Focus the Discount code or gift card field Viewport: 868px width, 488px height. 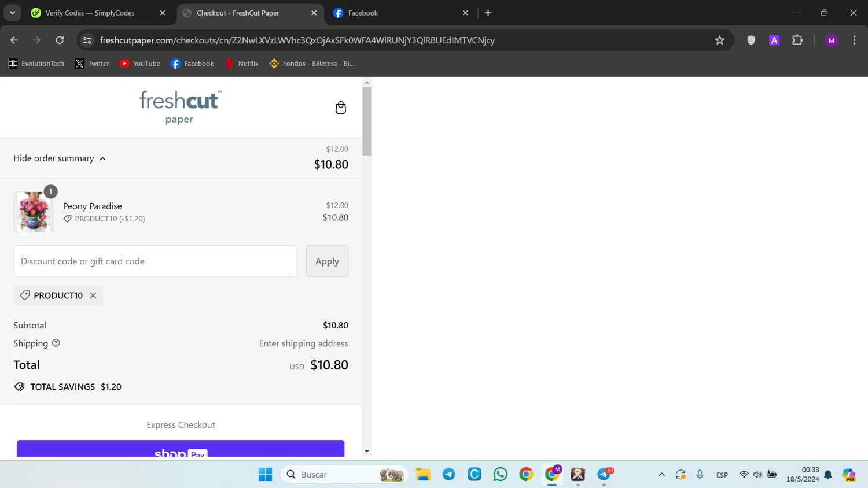(155, 261)
